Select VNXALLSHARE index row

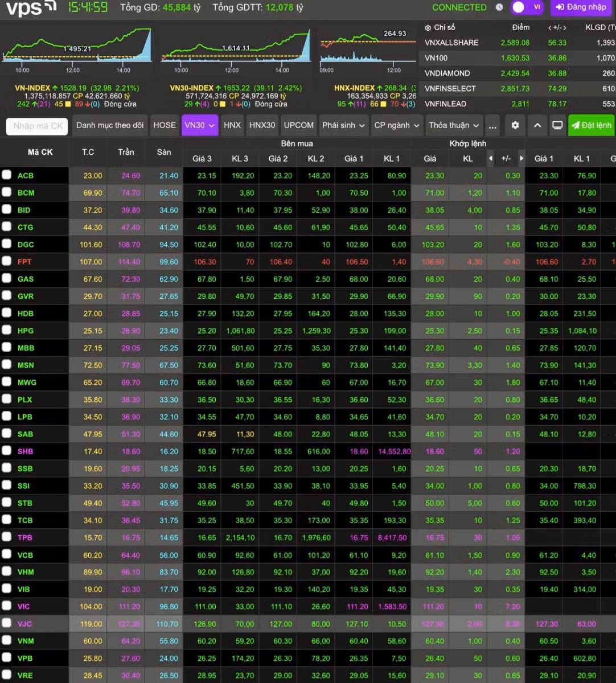(517, 43)
